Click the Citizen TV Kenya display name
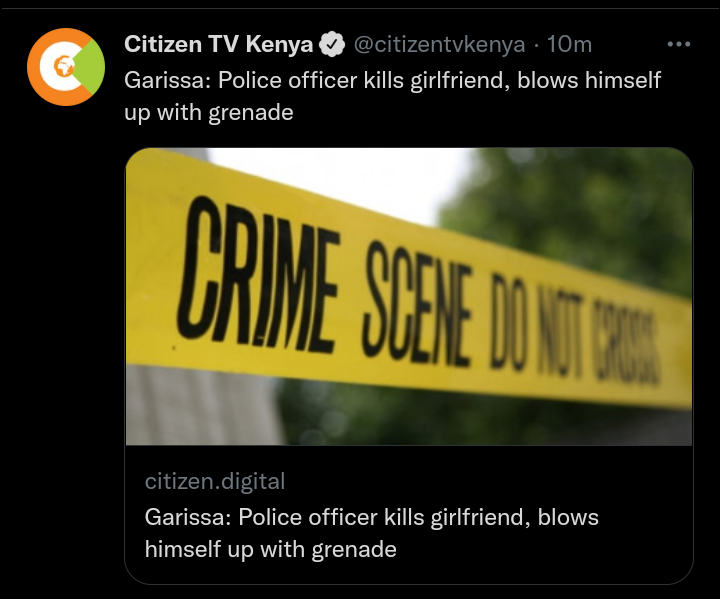The image size is (720, 599). (x=219, y=45)
